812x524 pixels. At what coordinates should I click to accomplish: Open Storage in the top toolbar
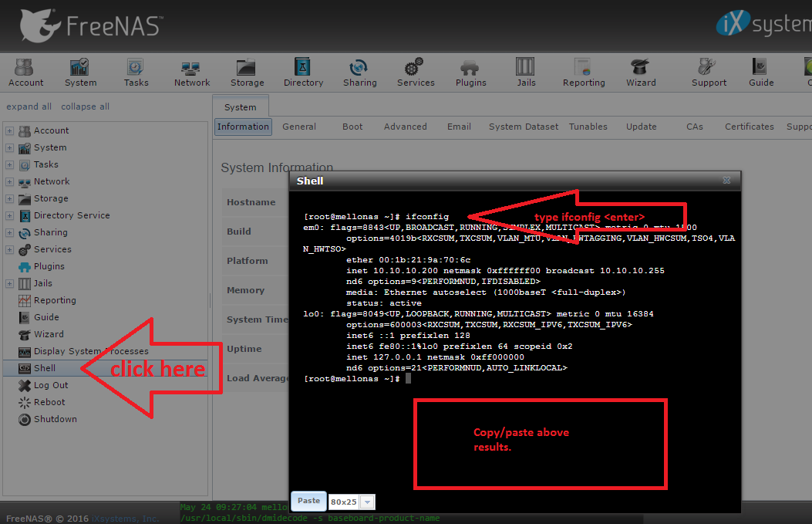coord(247,73)
